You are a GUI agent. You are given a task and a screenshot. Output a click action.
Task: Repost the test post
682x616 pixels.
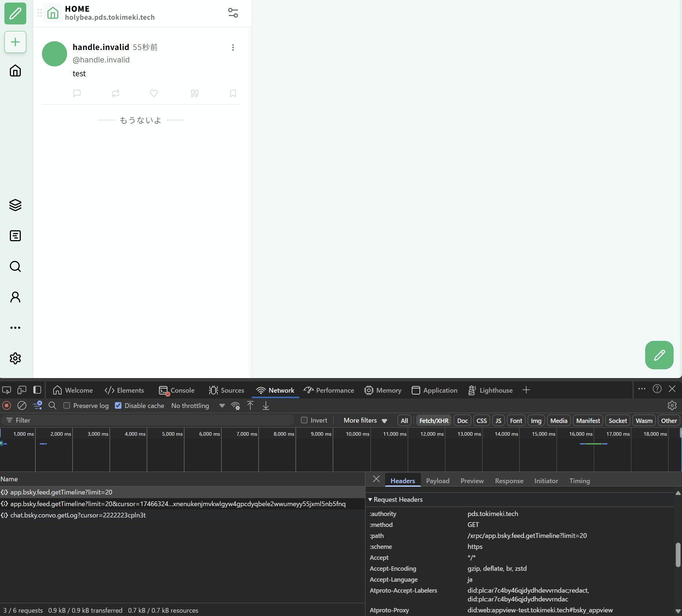click(x=116, y=93)
